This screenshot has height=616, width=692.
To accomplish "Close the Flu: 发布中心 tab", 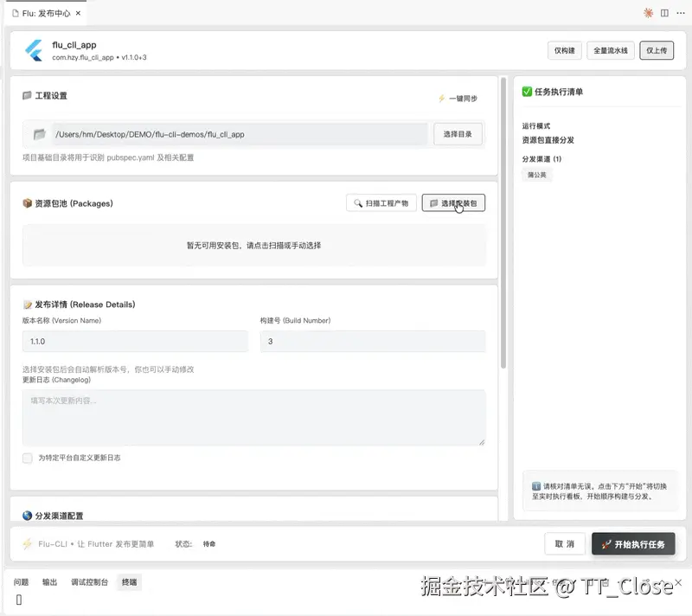I will (78, 13).
